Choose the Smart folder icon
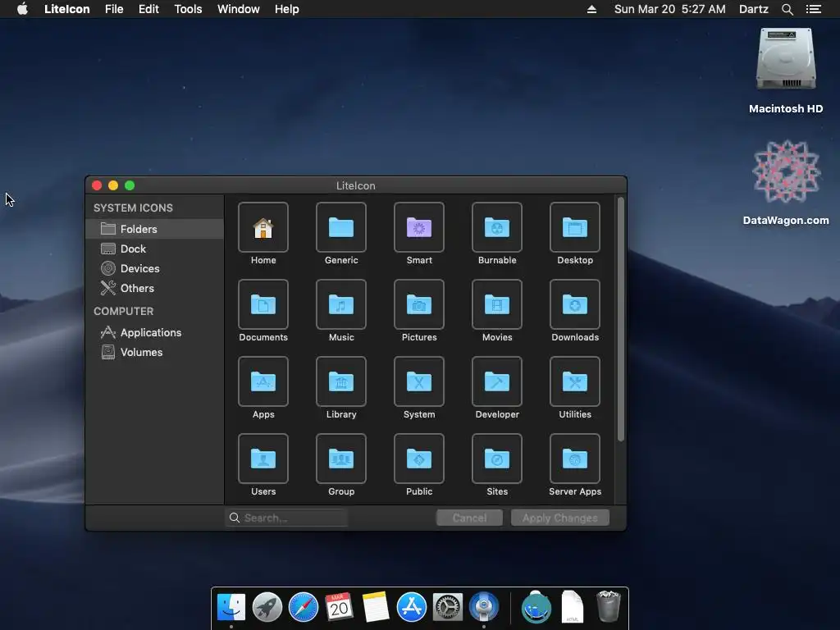 coord(419,227)
